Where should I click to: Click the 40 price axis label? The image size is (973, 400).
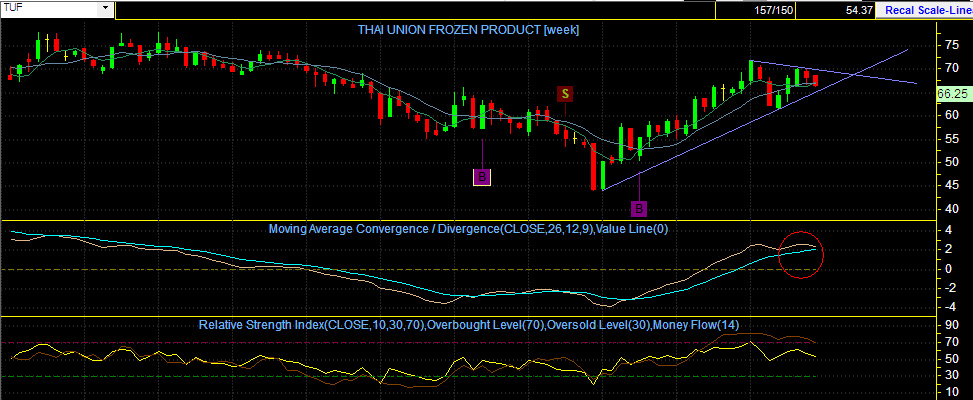[x=952, y=209]
